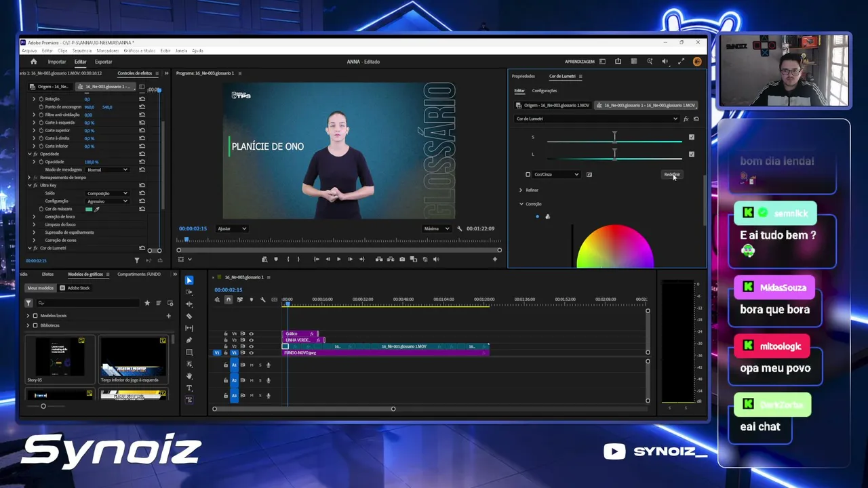Screen dimensions: 868x488
Task: Select the Hand tool in the tools panel
Action: click(189, 376)
